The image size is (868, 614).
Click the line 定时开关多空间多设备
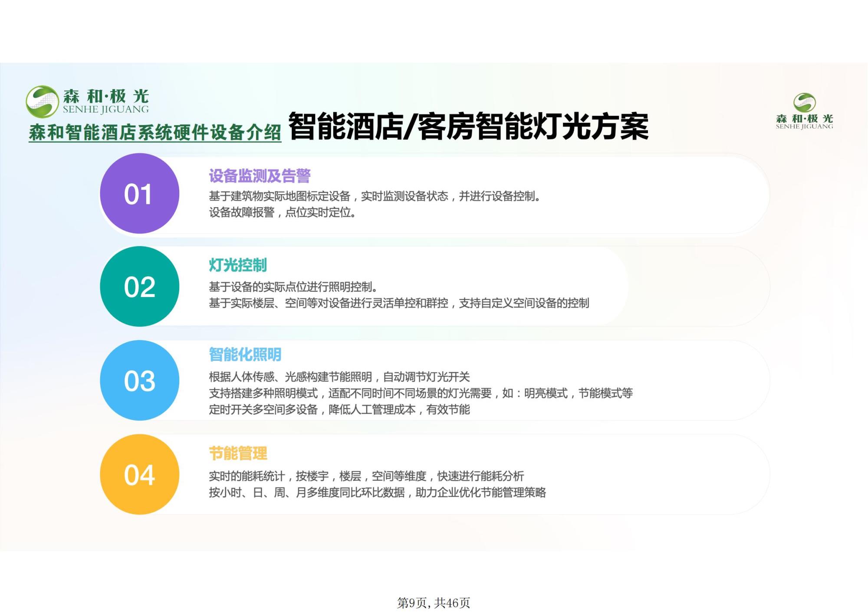pyautogui.click(x=339, y=409)
